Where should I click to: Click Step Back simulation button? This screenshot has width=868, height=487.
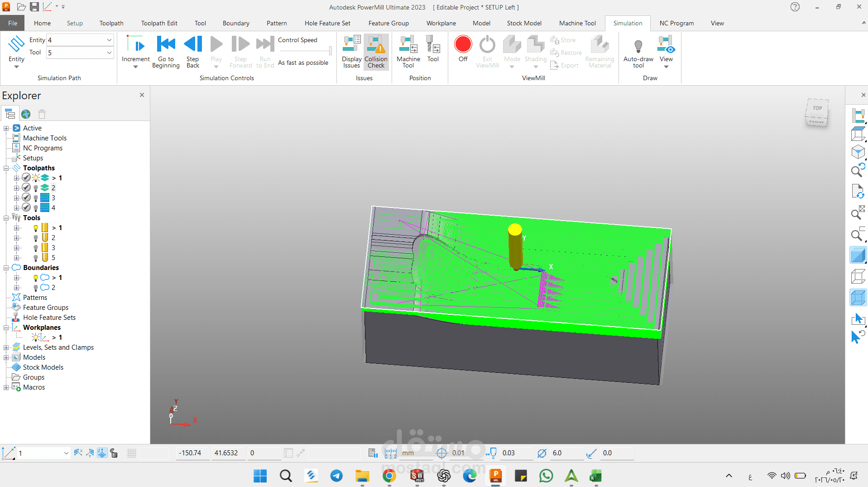tap(193, 52)
